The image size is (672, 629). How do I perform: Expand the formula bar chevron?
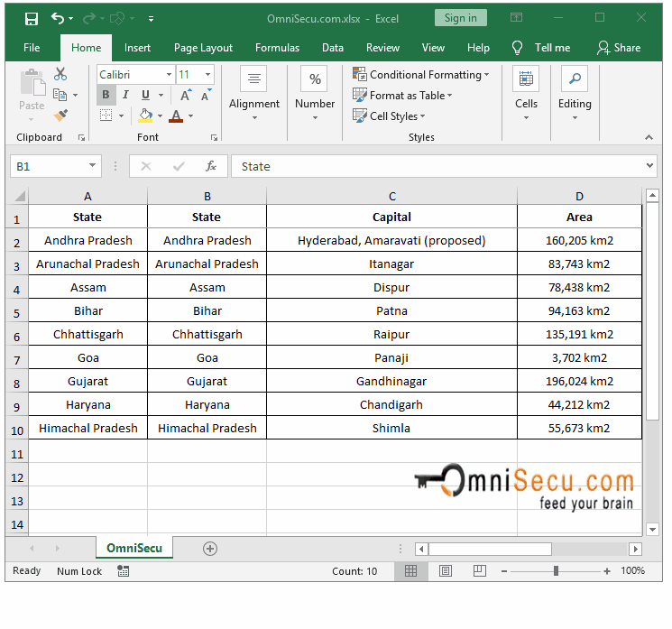coord(649,165)
